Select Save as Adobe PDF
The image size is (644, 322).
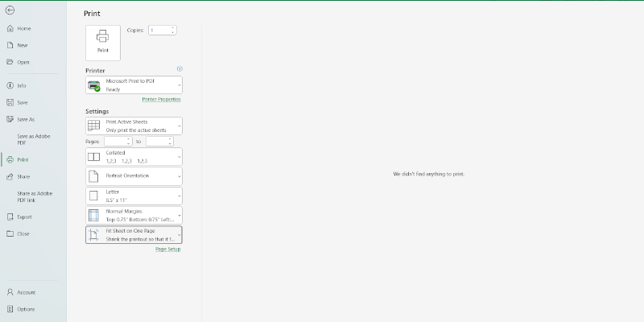[33, 139]
